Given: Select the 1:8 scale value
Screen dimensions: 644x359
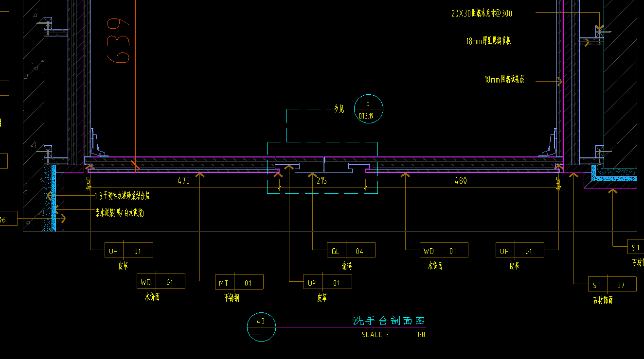Looking at the screenshot, I should [421, 335].
